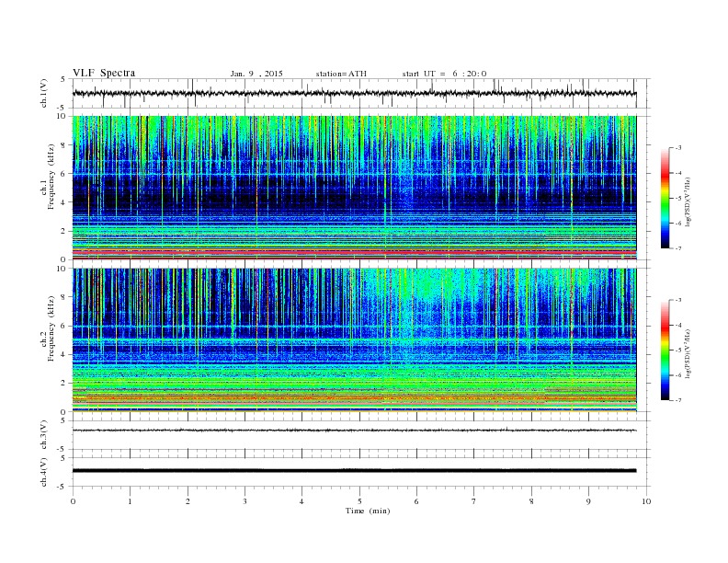Viewport: 728px width, 563px height.
Task: Click the log(PSD) label beside ch.1 color scale
Action: coord(688,201)
